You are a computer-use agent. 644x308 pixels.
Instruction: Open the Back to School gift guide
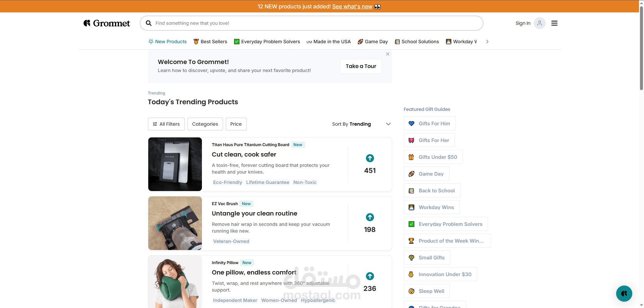point(432,191)
